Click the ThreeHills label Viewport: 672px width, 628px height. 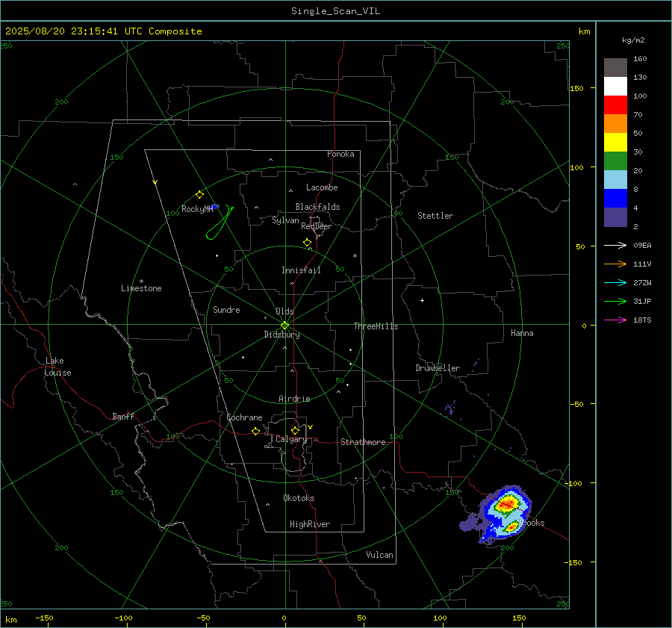[376, 326]
